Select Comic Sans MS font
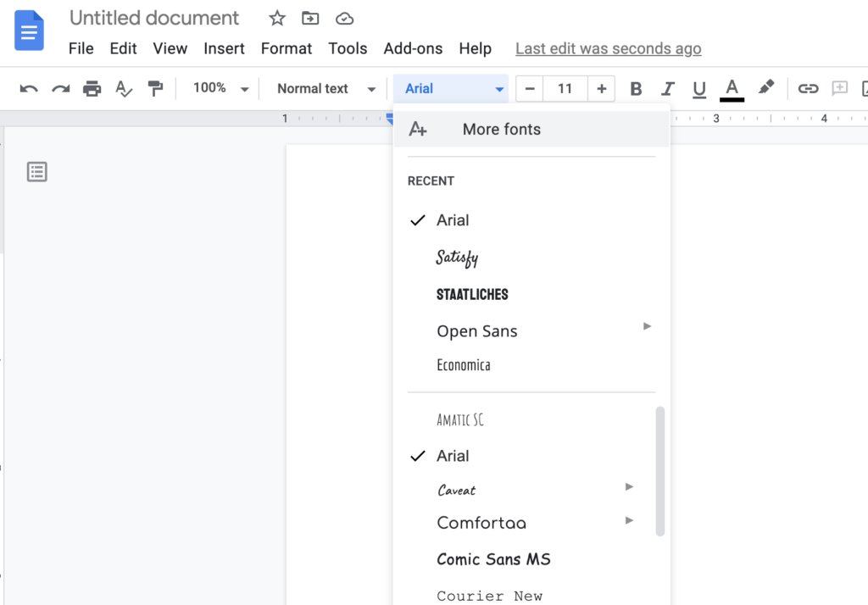Viewport: 868px width, 605px height. [x=493, y=559]
